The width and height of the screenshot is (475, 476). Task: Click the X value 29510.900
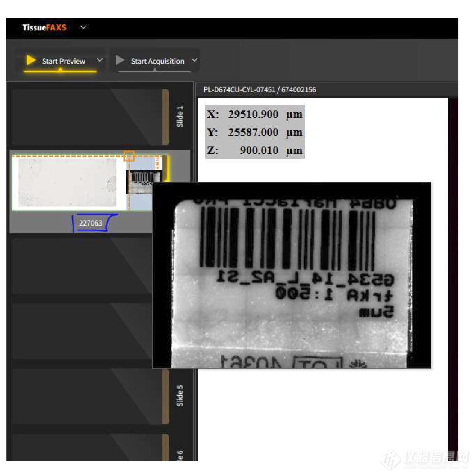tap(253, 114)
